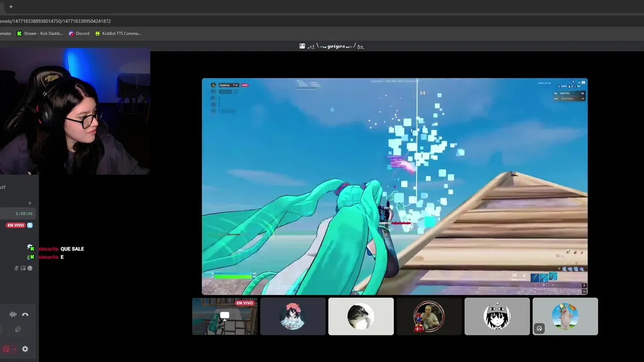644x362 pixels.
Task: Select the EN VIVO stream thumbnail tile
Action: [225, 316]
